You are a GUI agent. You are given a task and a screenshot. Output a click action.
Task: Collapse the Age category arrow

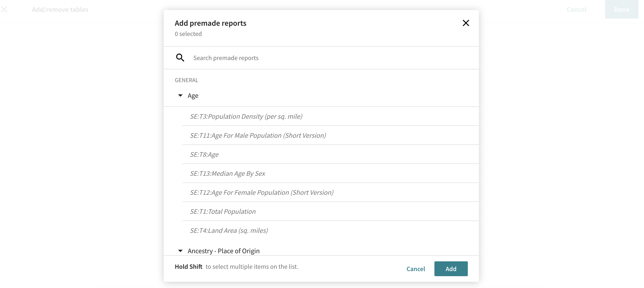[180, 96]
